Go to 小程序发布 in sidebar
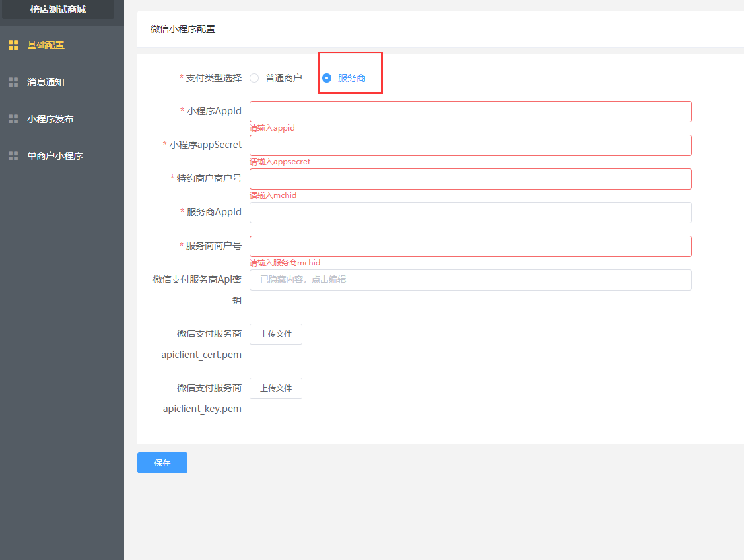Image resolution: width=744 pixels, height=560 pixels. click(50, 119)
